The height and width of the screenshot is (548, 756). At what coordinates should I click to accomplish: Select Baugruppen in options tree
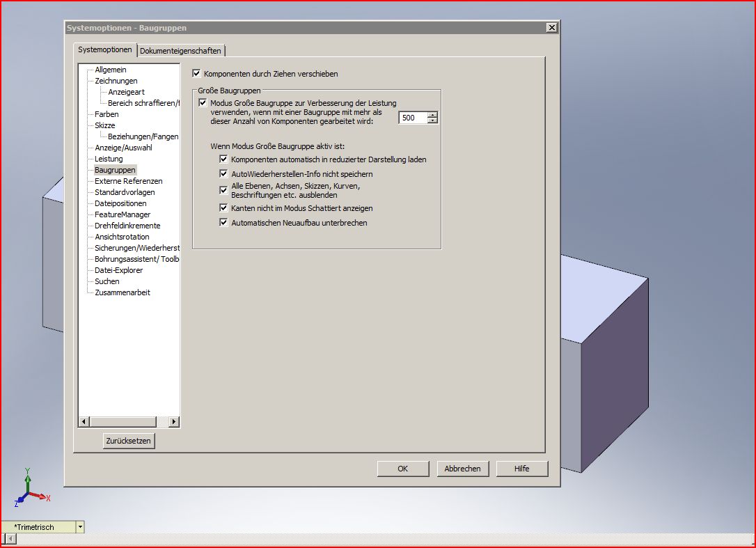pos(116,170)
